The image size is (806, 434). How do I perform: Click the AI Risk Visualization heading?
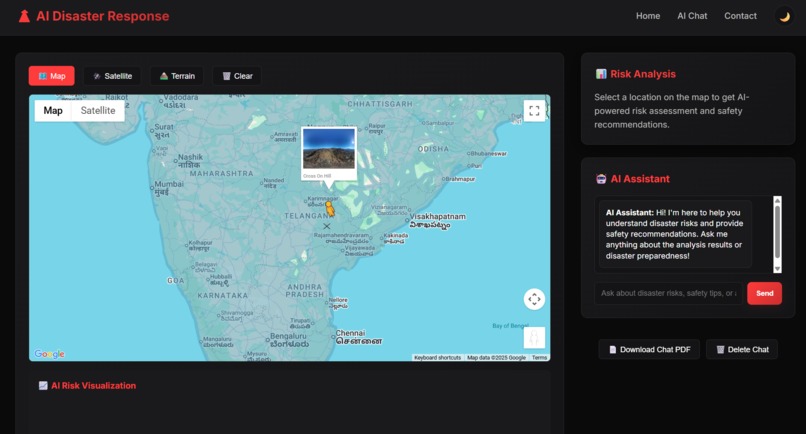click(94, 386)
